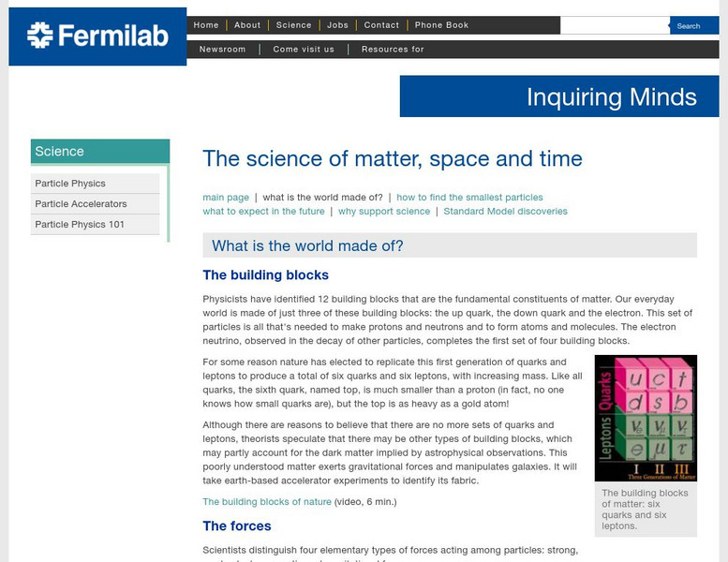Expand the Come visit us menu
This screenshot has width=728, height=562.
click(x=304, y=50)
